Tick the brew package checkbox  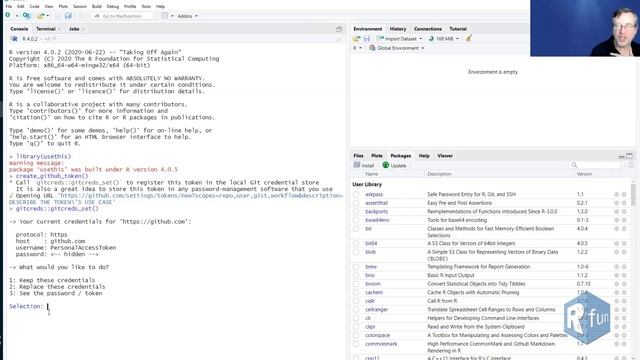pyautogui.click(x=356, y=267)
